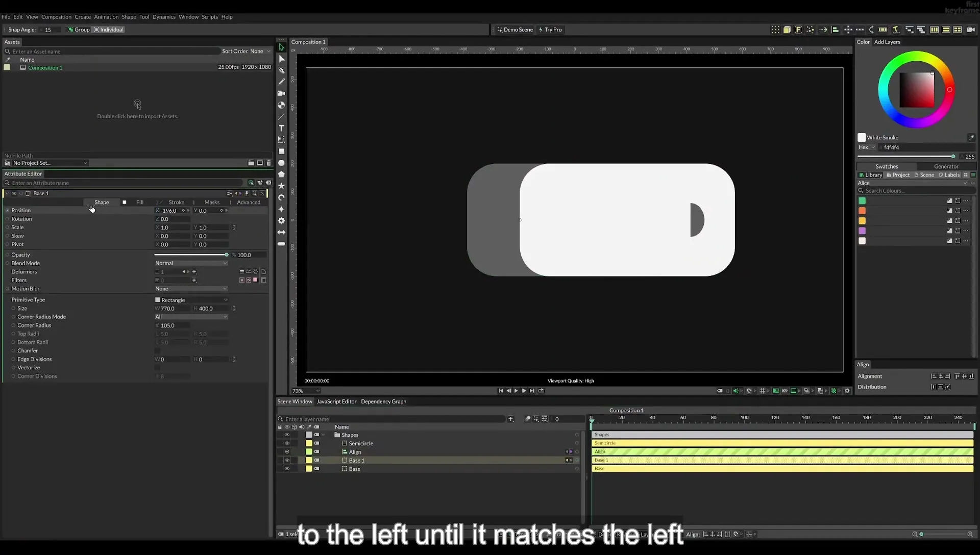980x555 pixels.
Task: Select the Polygon shape tool
Action: [281, 174]
